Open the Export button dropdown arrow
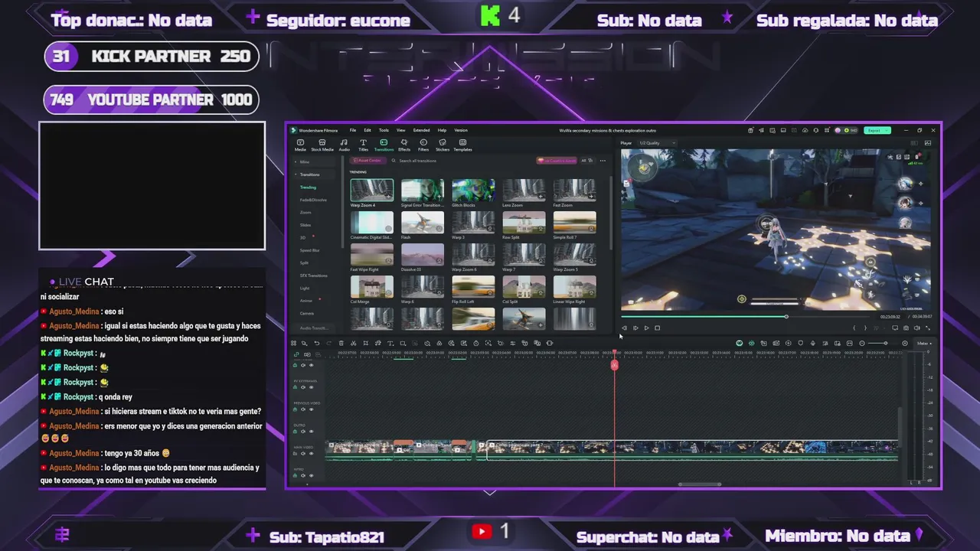This screenshot has height=551, width=980. tap(888, 130)
